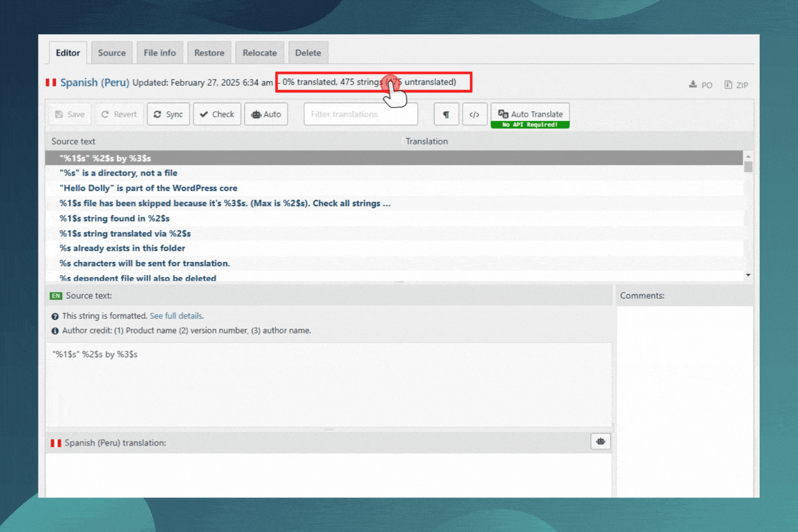The height and width of the screenshot is (532, 798).
Task: Open the Editor tab
Action: pyautogui.click(x=68, y=53)
